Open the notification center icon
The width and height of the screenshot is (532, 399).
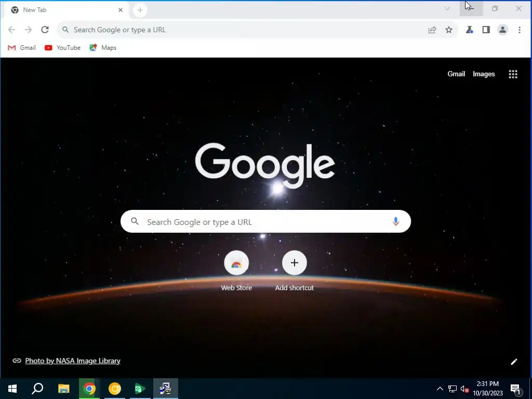tap(515, 389)
